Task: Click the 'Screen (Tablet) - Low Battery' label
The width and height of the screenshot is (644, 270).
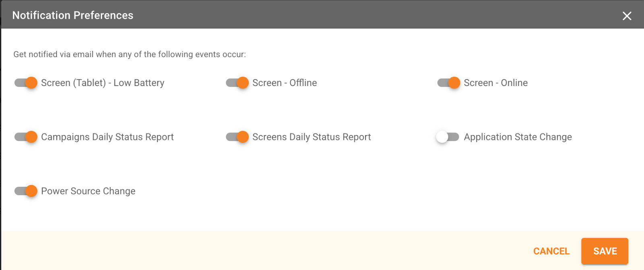Action: (x=103, y=83)
